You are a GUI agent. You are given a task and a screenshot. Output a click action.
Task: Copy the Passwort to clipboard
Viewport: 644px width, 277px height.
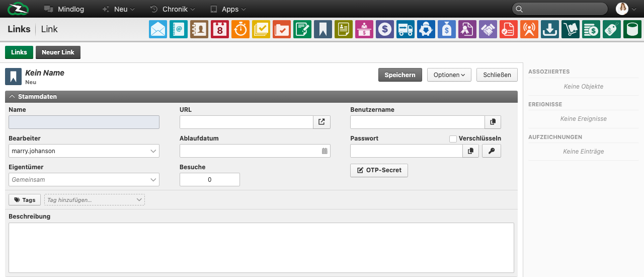coord(470,151)
